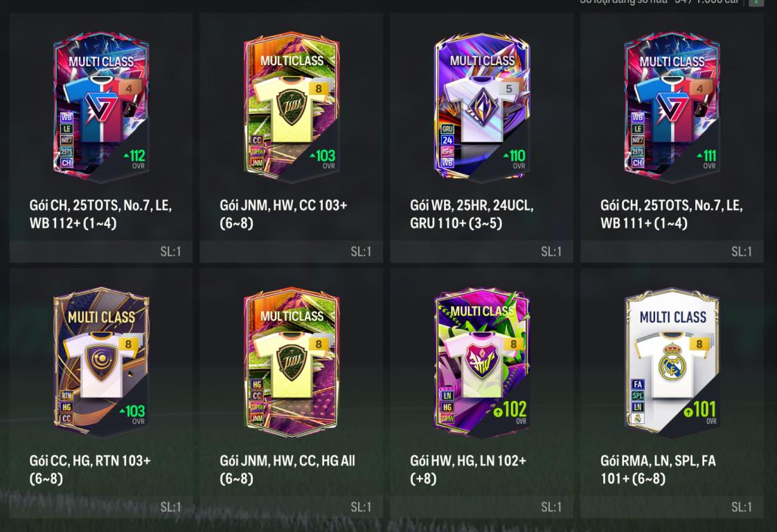Viewport: 777px width, 532px height.
Task: Click 'Gói CC, HG, RTN 103+' pack name
Action: click(x=90, y=461)
